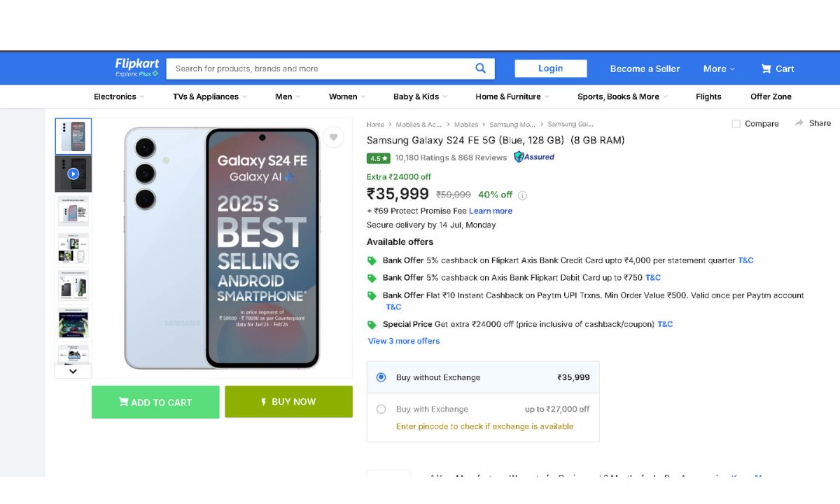Go to Flights menu item
The height and width of the screenshot is (504, 840).
click(x=708, y=97)
